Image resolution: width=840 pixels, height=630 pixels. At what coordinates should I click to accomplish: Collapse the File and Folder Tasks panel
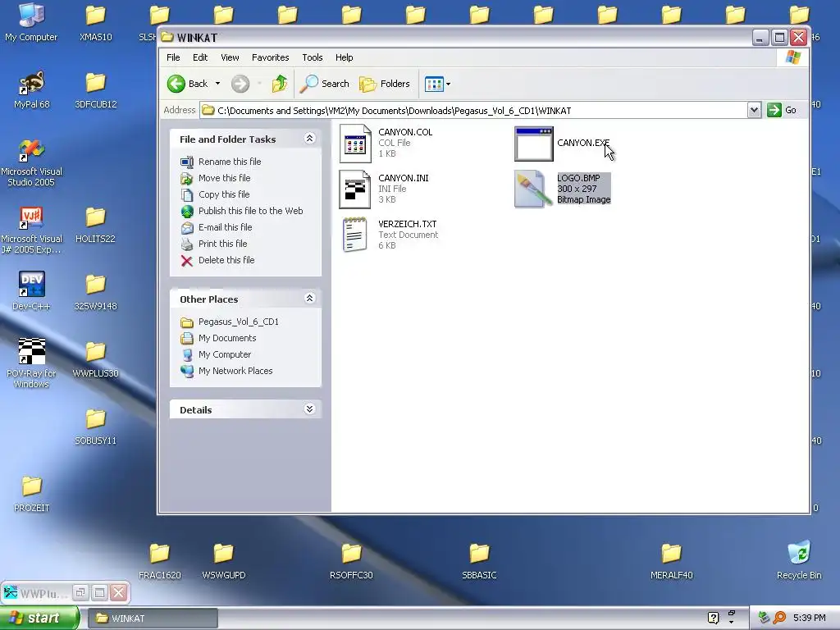tap(309, 139)
